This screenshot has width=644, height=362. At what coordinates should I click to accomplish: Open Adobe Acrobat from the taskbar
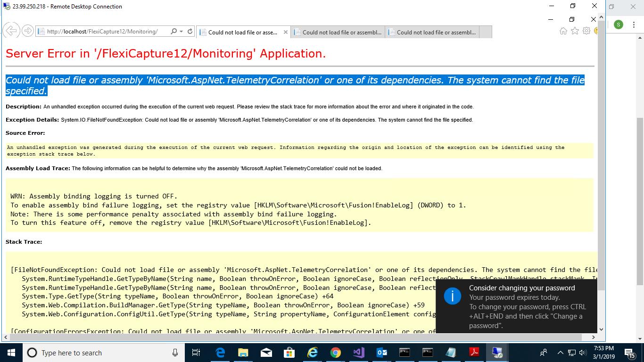pyautogui.click(x=474, y=353)
